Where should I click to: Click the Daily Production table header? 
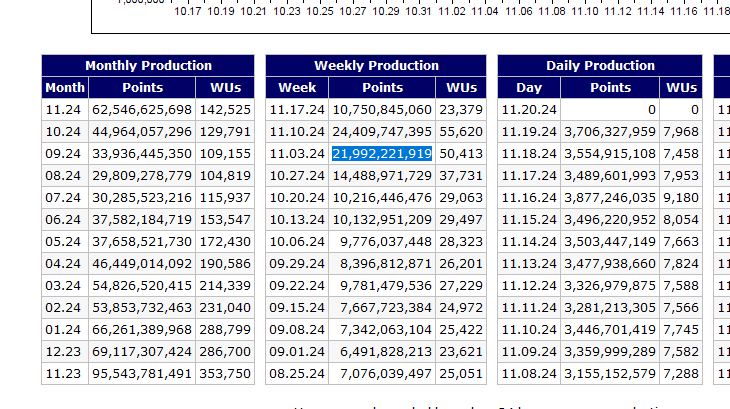(600, 66)
